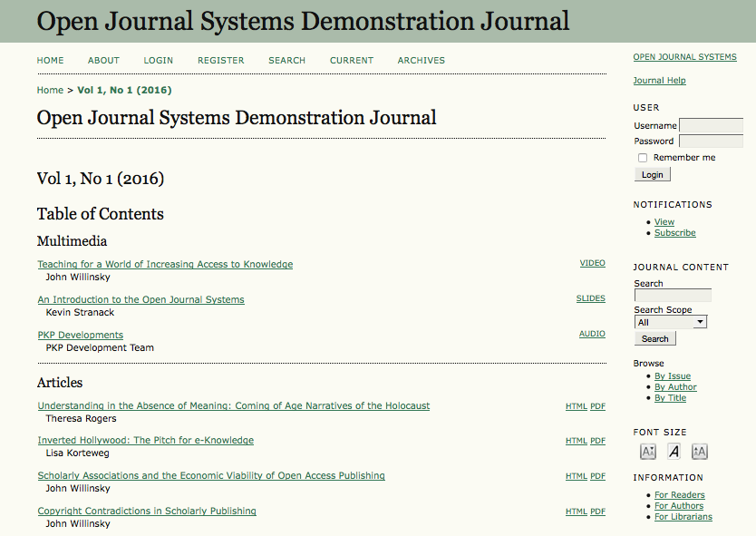Browse By Author link
The height and width of the screenshot is (536, 756).
675,387
